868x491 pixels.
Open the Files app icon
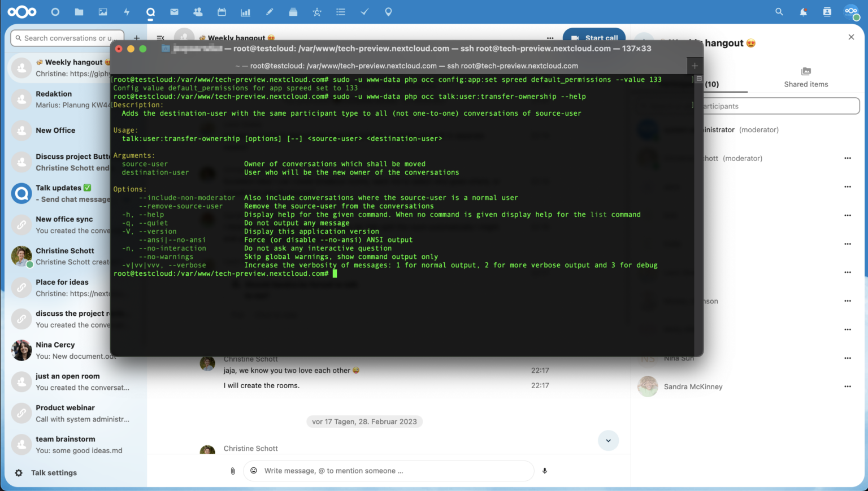point(79,12)
